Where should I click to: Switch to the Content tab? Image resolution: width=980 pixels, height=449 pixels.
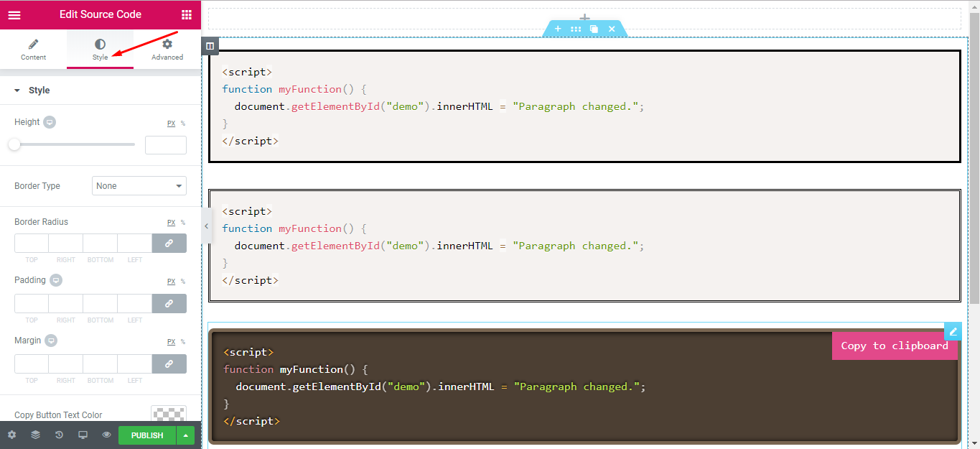[x=33, y=50]
